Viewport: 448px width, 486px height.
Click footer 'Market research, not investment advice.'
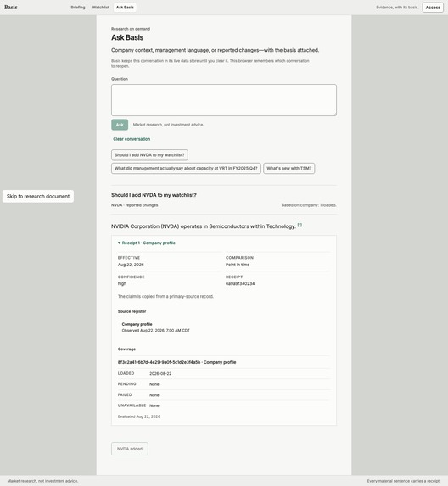click(x=42, y=481)
